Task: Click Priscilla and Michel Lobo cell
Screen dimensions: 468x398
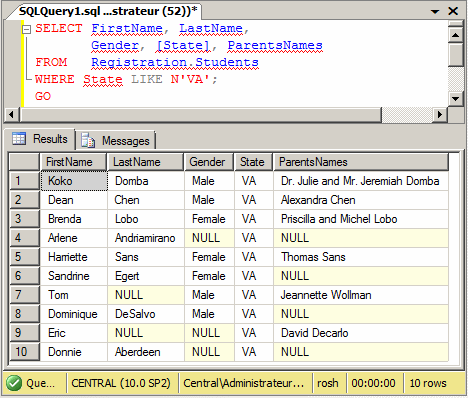Action: tap(361, 219)
